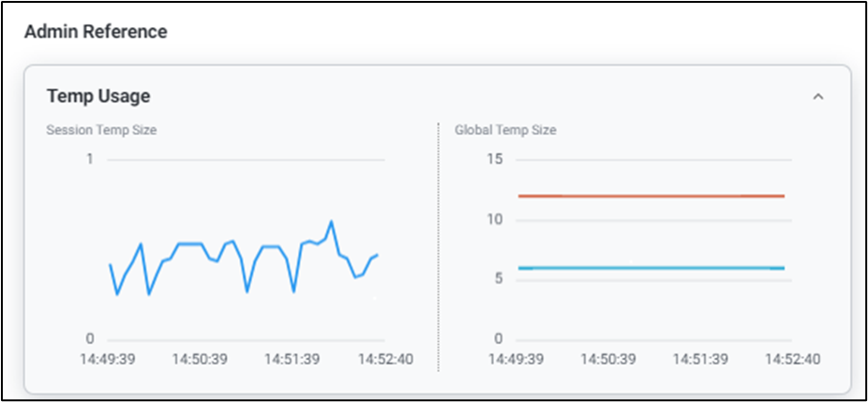Click the dotted divider between the charts
Viewport: 868px width, 402px height.
(x=438, y=246)
